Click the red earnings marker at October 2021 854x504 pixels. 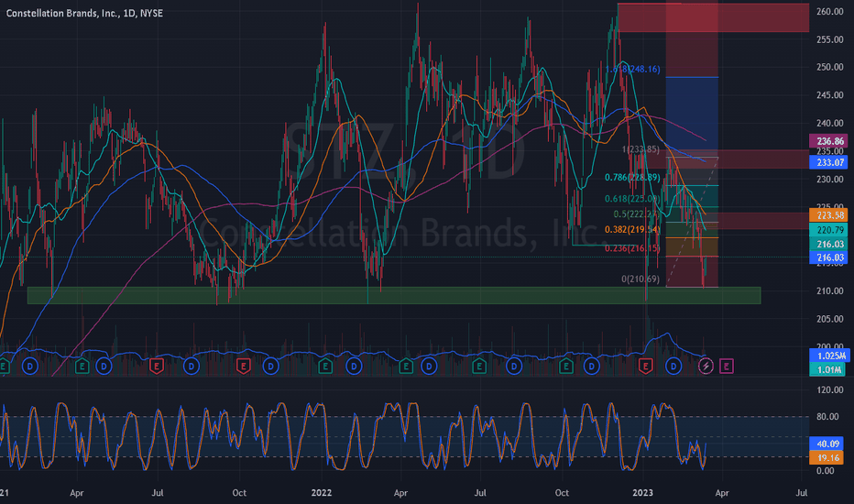(x=243, y=367)
